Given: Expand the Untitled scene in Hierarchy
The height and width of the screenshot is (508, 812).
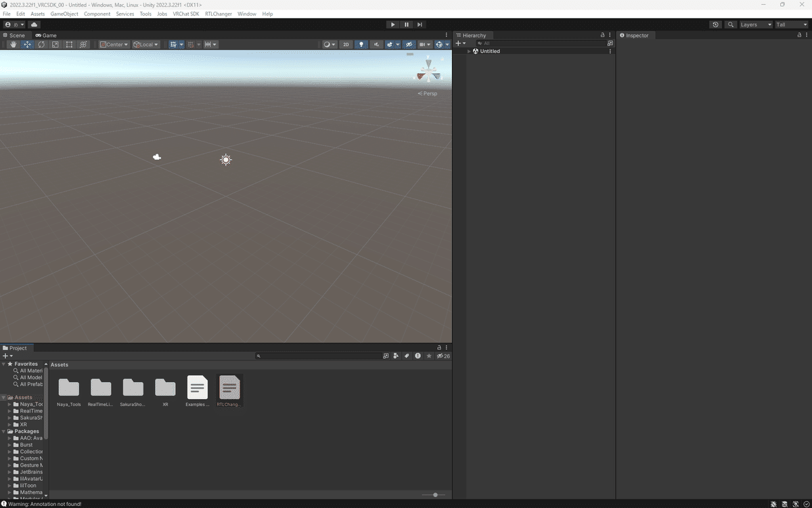Looking at the screenshot, I should click(x=468, y=51).
